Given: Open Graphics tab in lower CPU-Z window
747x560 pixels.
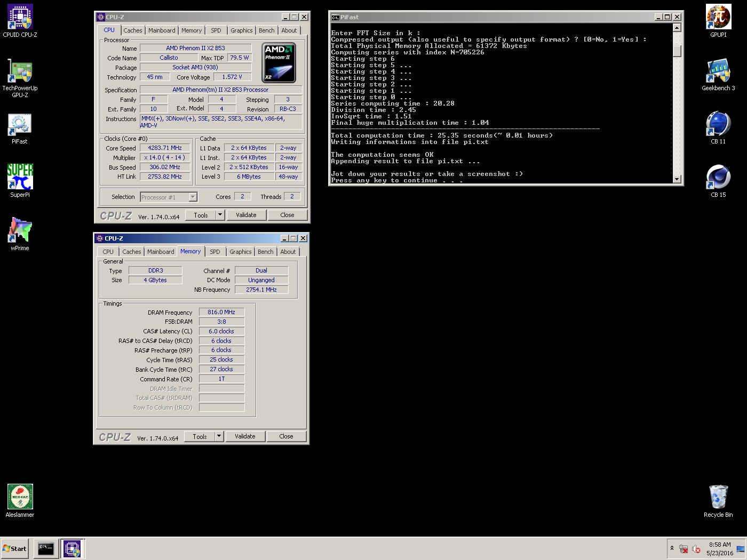Looking at the screenshot, I should (x=241, y=252).
